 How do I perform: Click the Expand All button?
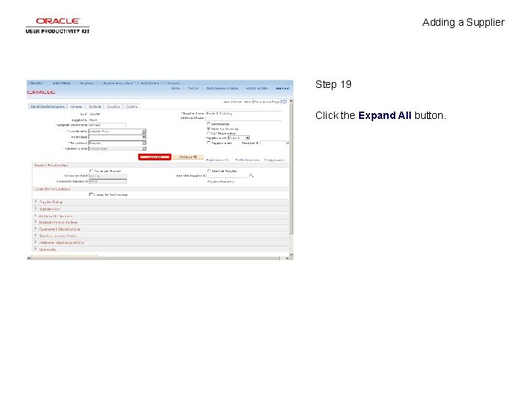(154, 157)
